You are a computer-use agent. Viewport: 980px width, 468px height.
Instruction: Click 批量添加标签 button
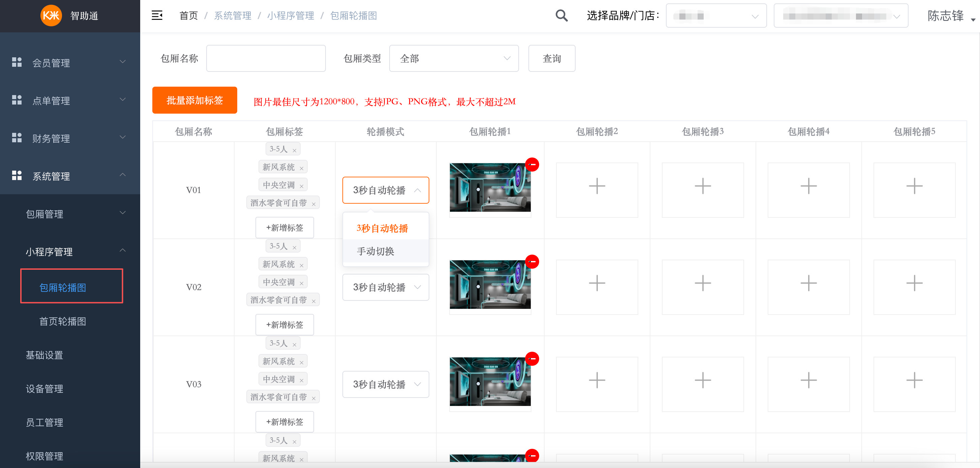pyautogui.click(x=194, y=100)
